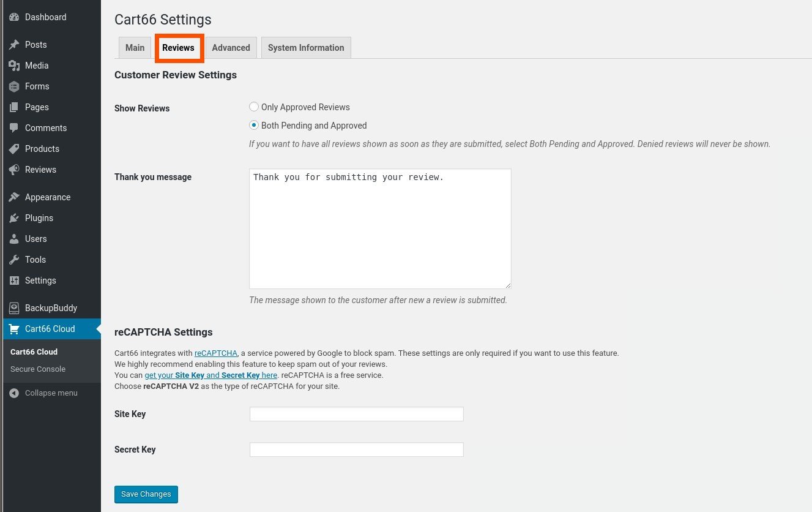Click the 'Customer Review Settings' heading
812x512 pixels.
pos(176,75)
